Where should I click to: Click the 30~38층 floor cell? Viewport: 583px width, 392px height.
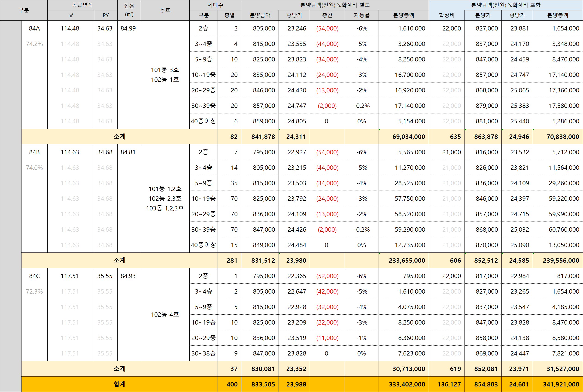(203, 353)
